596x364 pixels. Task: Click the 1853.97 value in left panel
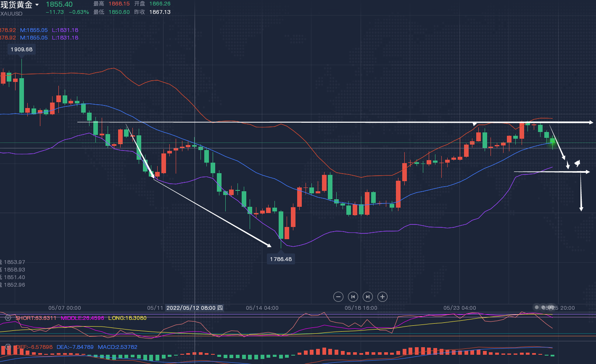pos(15,262)
